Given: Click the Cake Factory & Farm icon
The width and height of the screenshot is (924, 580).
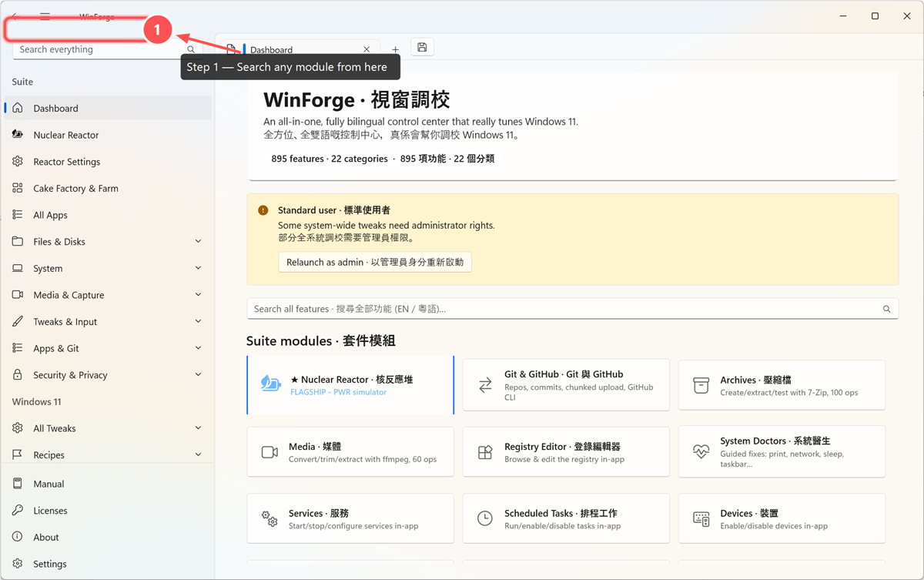Looking at the screenshot, I should point(18,188).
